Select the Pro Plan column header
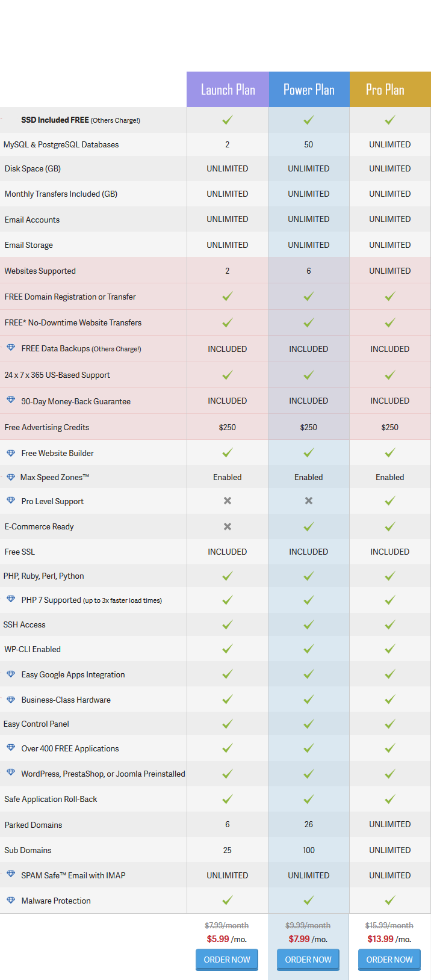This screenshot has height=980, width=431. (390, 90)
